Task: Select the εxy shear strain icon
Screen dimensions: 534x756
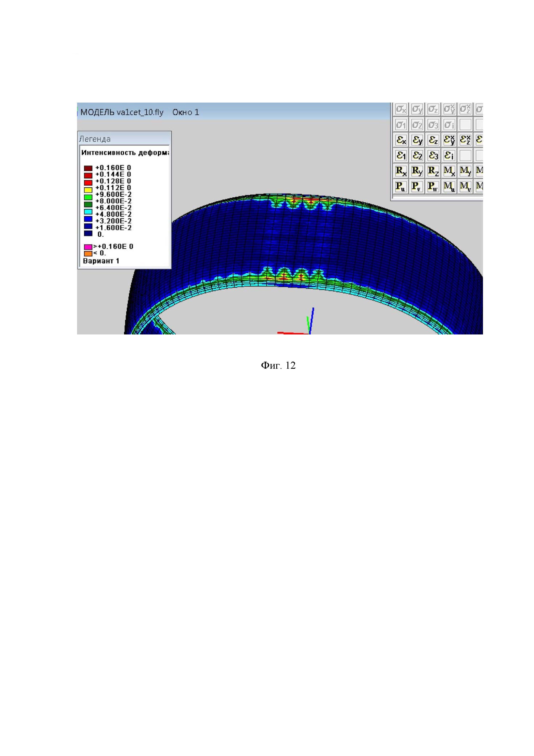Action: point(449,140)
